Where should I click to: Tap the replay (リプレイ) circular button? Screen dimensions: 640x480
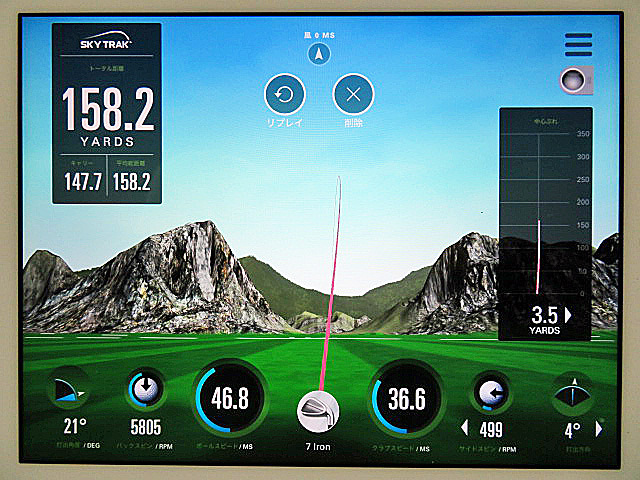pos(284,94)
